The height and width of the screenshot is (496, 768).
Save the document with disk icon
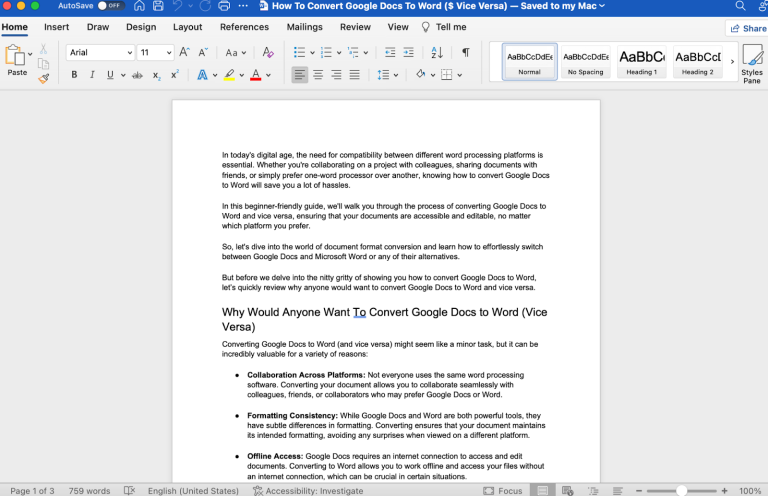[x=158, y=6]
